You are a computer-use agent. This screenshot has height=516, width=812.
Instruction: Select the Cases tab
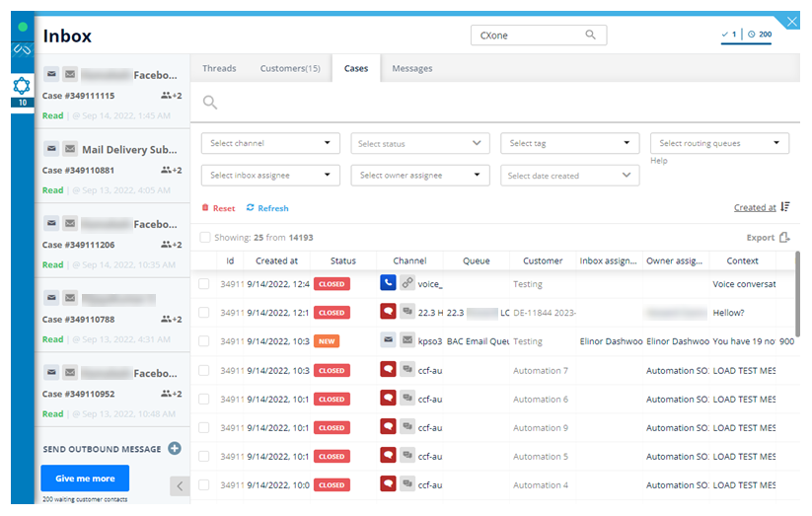[x=356, y=68]
